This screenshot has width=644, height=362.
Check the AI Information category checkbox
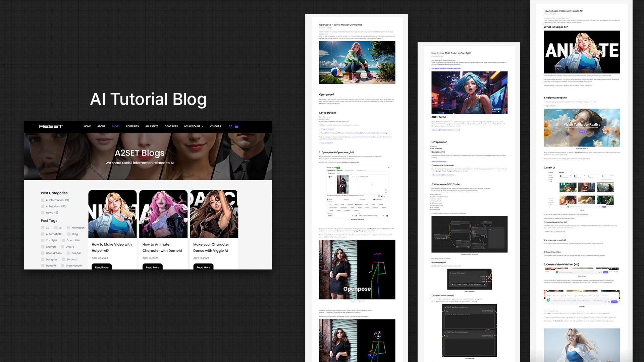click(x=43, y=200)
